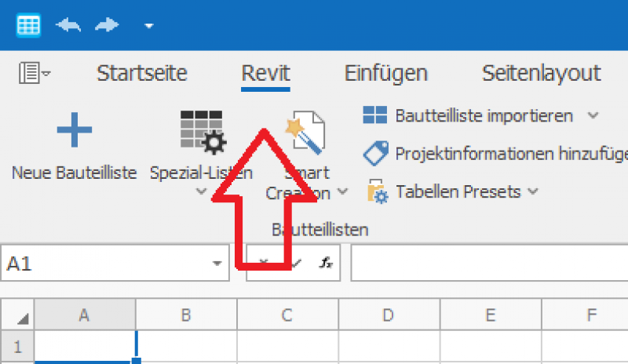Expand the Tabellen Presets dropdown arrow
Image resolution: width=628 pixels, height=364 pixels.
pyautogui.click(x=533, y=191)
